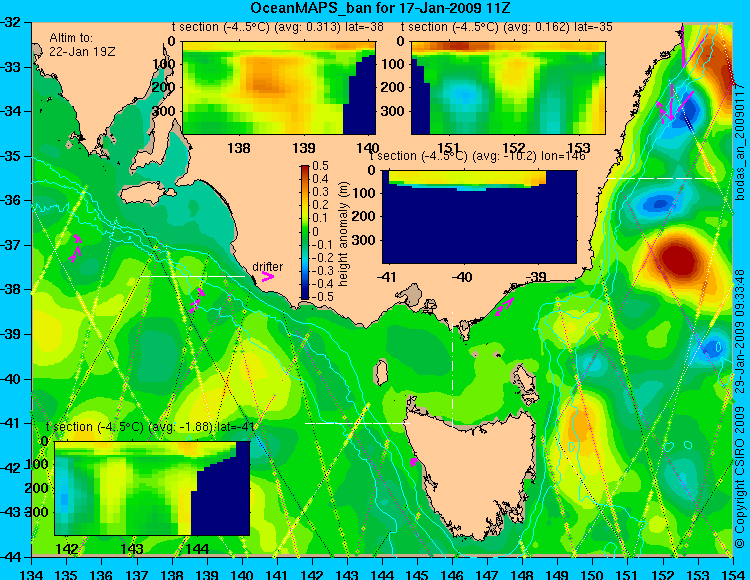Click Kangaroo Island on the map
This screenshot has width=750, height=580.
[x=147, y=195]
